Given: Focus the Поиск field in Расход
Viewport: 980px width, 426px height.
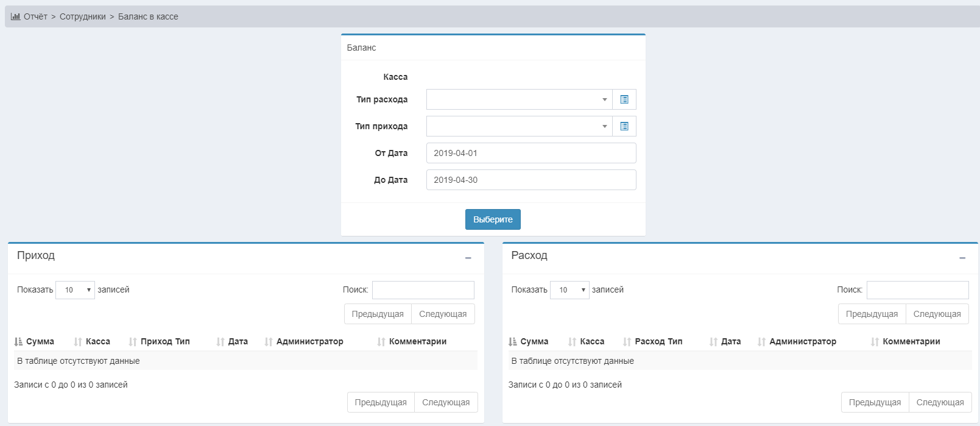Looking at the screenshot, I should (x=917, y=290).
